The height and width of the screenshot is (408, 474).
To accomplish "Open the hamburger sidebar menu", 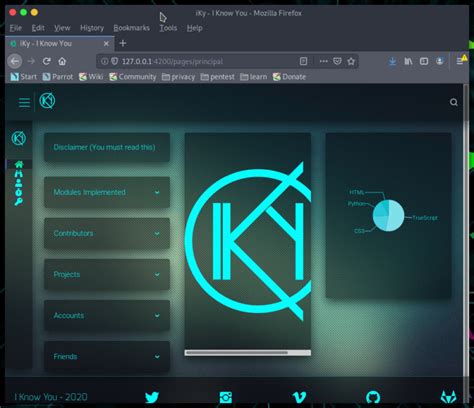I will (24, 102).
